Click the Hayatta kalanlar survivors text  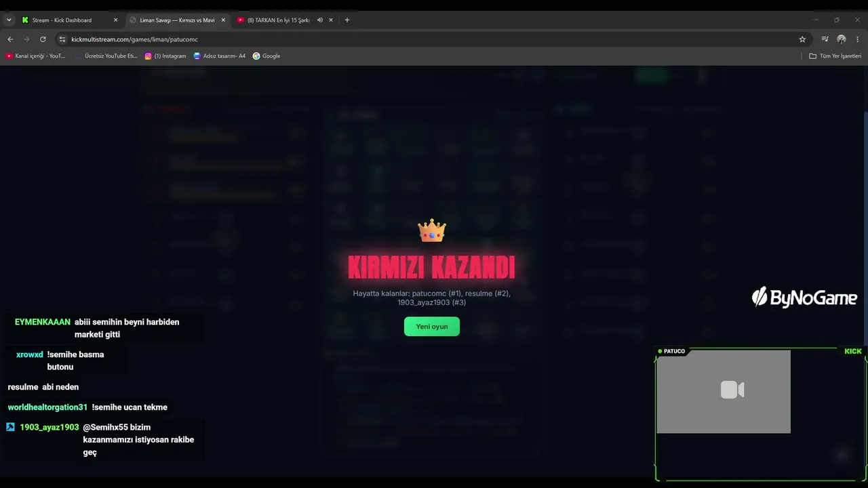[x=431, y=298]
